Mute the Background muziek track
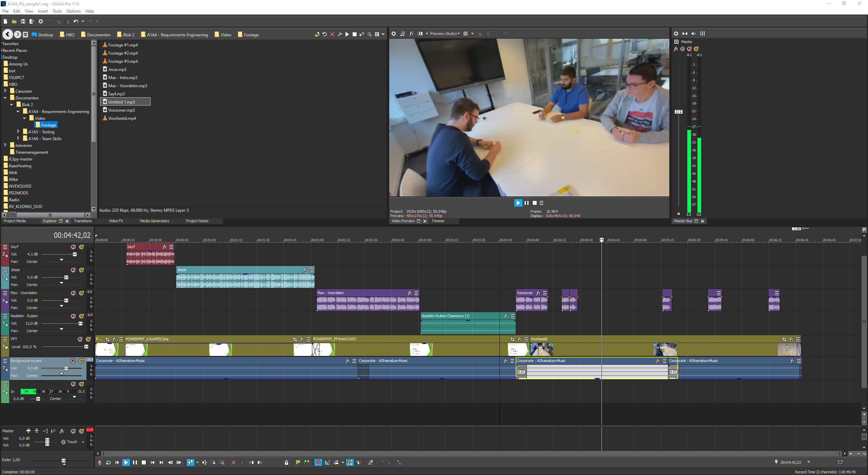Image resolution: width=868 pixels, height=475 pixels. pyautogui.click(x=73, y=361)
